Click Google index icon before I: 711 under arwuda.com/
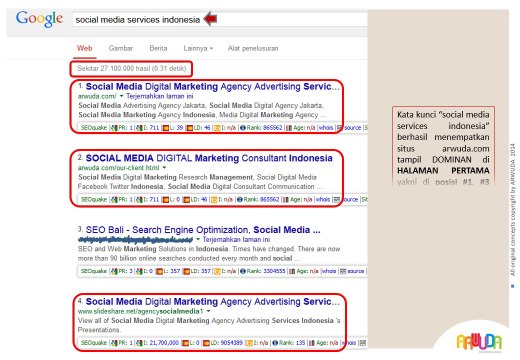Viewport: 520px width, 360px height. [x=139, y=128]
